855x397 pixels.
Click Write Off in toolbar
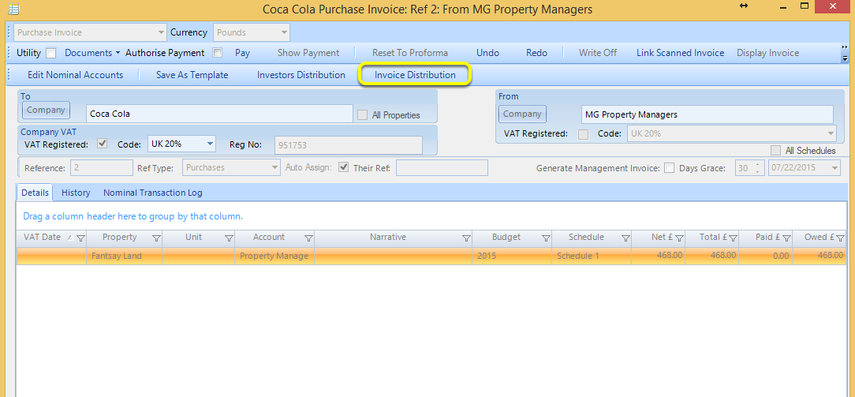(598, 53)
